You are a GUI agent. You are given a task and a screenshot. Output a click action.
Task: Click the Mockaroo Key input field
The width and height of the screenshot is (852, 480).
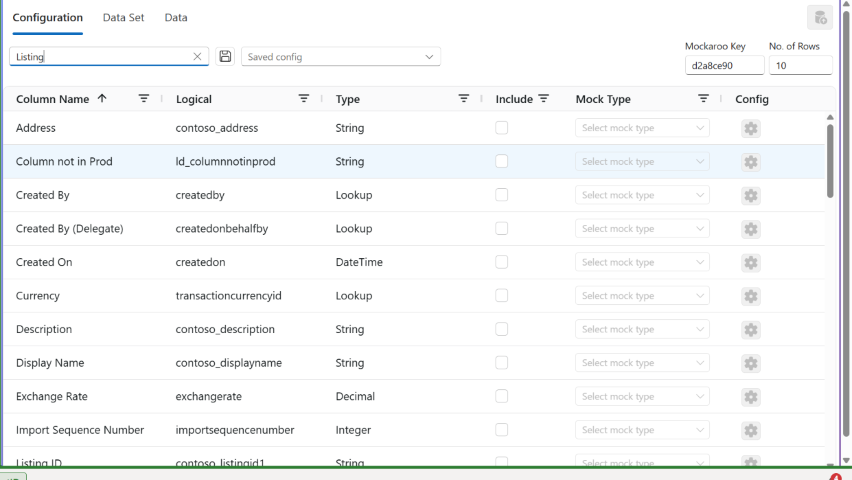click(724, 65)
